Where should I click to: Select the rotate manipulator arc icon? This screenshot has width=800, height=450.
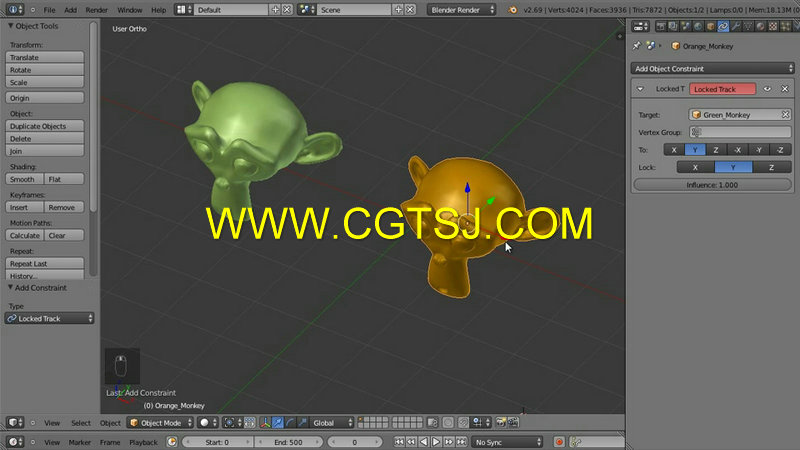(290, 422)
